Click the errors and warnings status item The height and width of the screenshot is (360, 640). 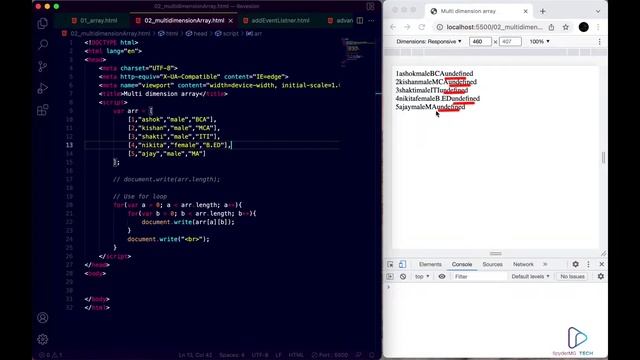50,355
